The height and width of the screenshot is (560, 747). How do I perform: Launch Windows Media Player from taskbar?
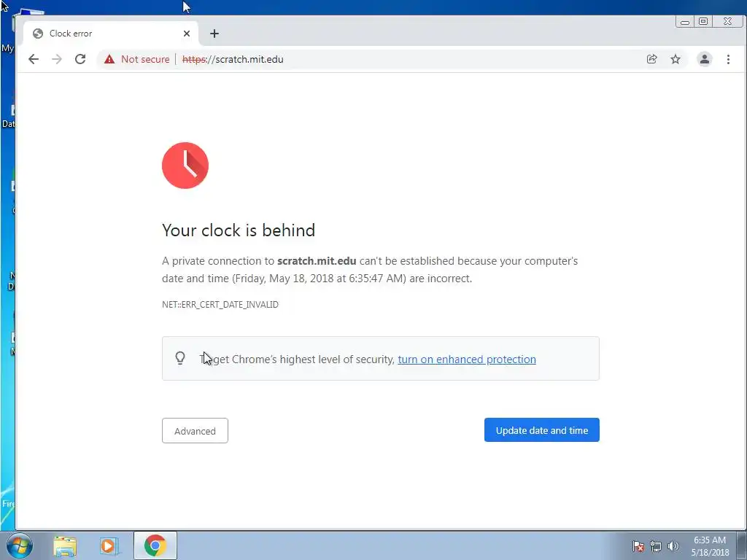[109, 545]
